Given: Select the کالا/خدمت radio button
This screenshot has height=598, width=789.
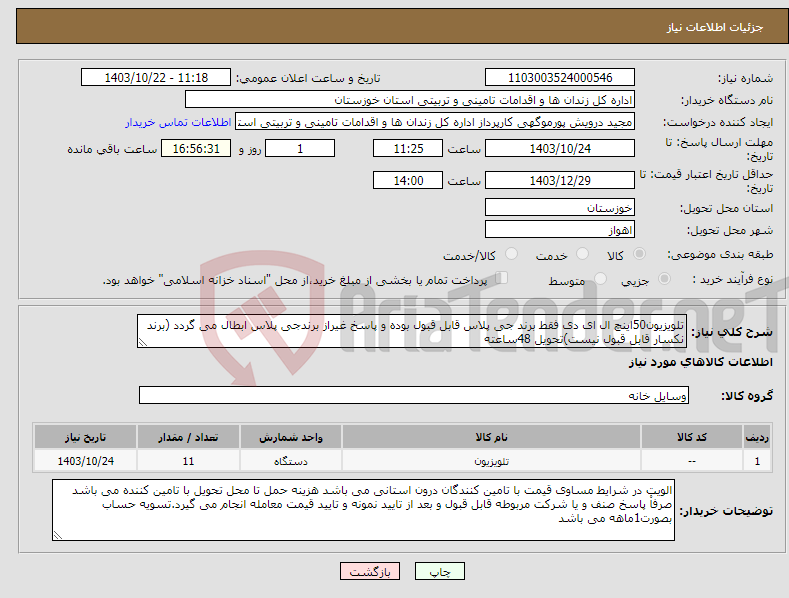Looking at the screenshot, I should click(x=511, y=254).
